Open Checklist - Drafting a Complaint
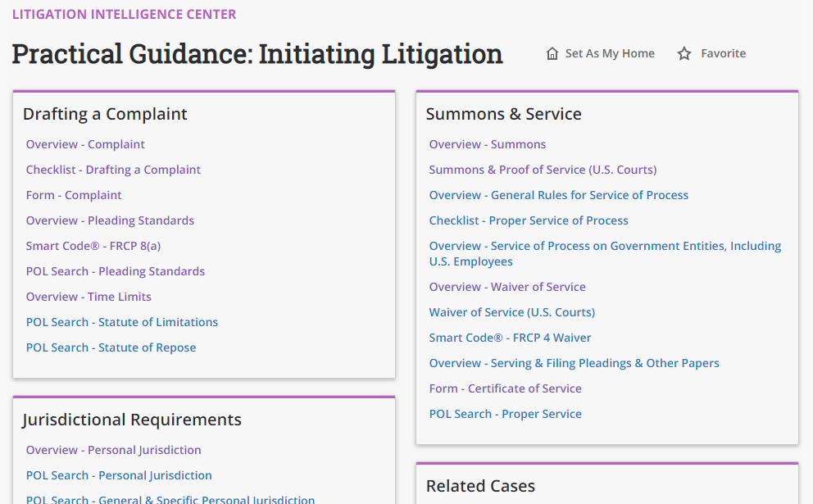Screen dimensions: 813x504 [113, 169]
